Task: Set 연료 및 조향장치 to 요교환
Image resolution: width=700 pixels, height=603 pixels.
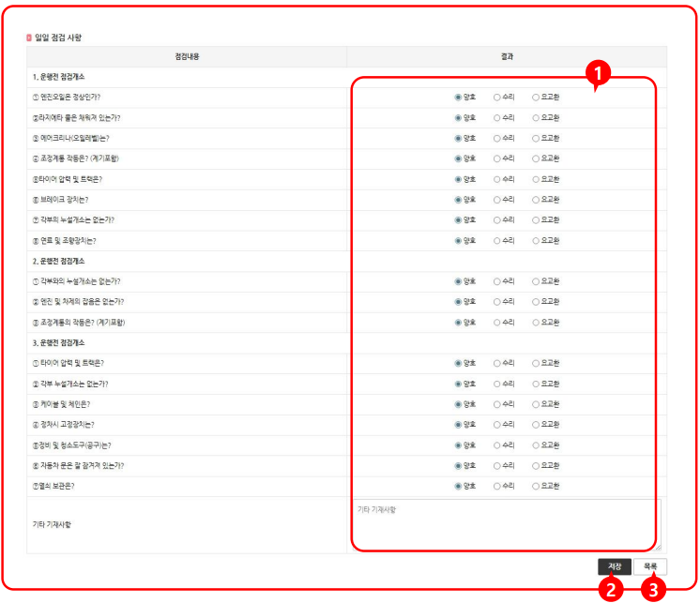Action: [536, 240]
